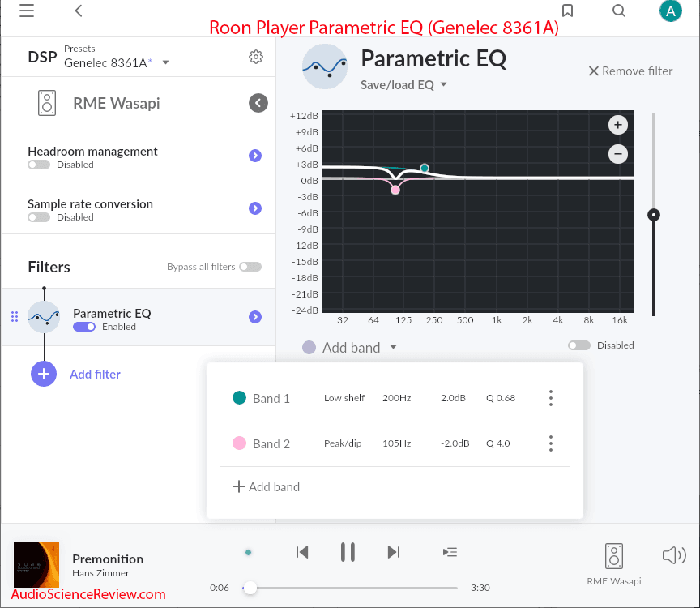Viewport: 700px width, 608px height.
Task: Open the Parametric EQ filter entry label
Action: [x=112, y=314]
